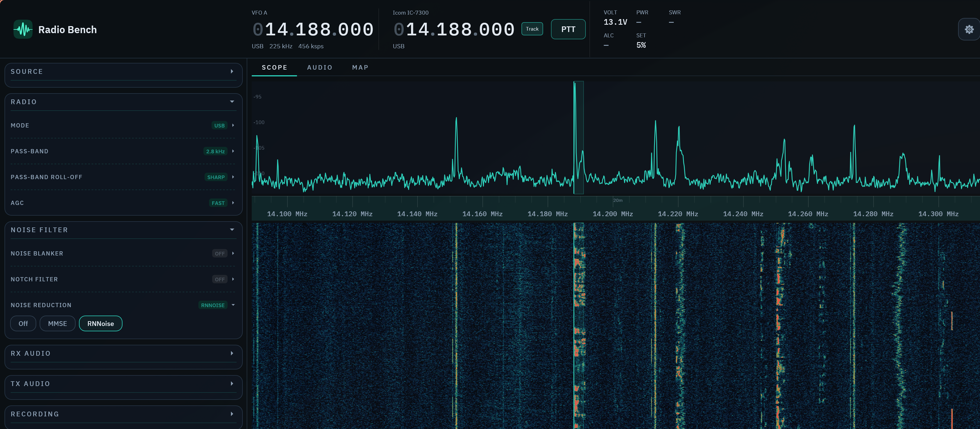Click the NOISE REDUCTION label
Screen dimensions: 980x429
41,305
